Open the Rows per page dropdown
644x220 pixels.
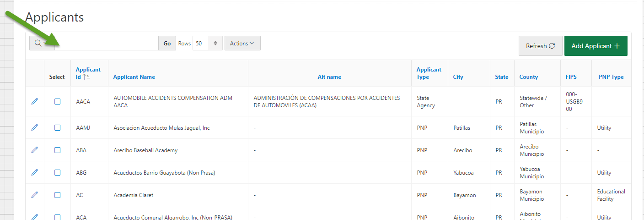click(x=208, y=44)
